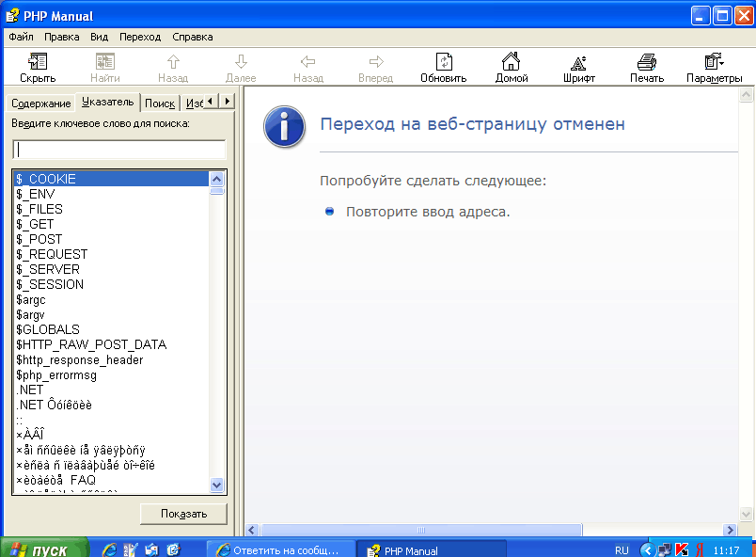Click the horizontal scrollbar left arrow
Screen dimensions: 756x557
(252, 530)
